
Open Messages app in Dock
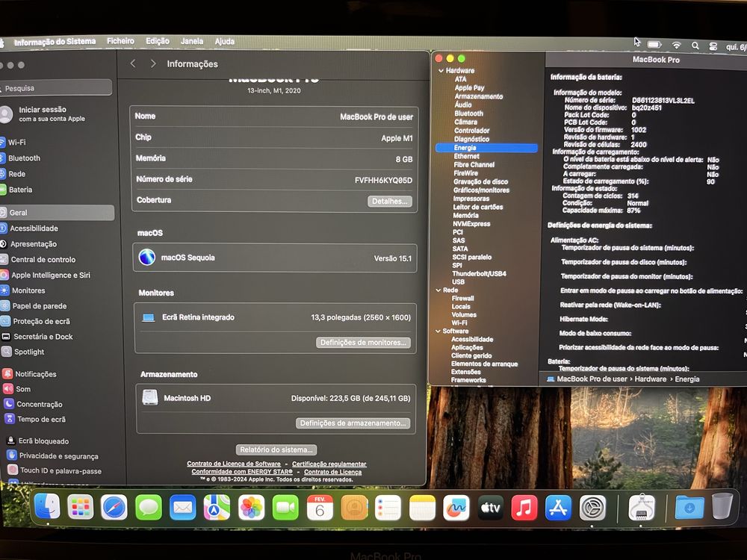click(x=149, y=508)
